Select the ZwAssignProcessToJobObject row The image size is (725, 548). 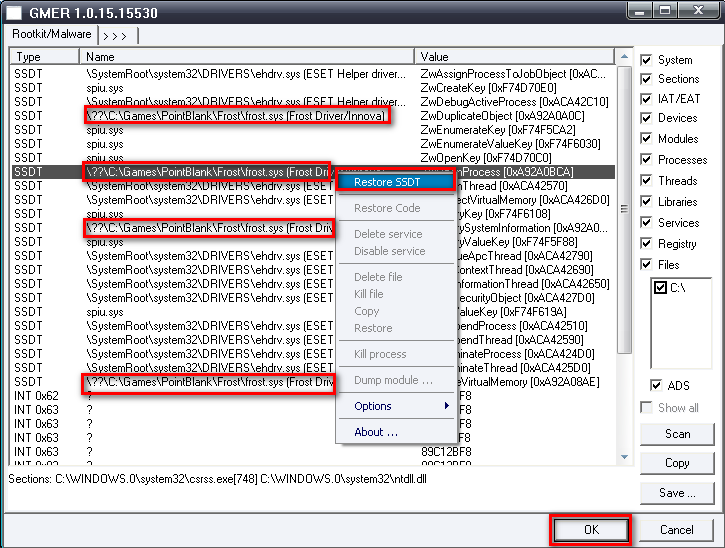click(313, 74)
